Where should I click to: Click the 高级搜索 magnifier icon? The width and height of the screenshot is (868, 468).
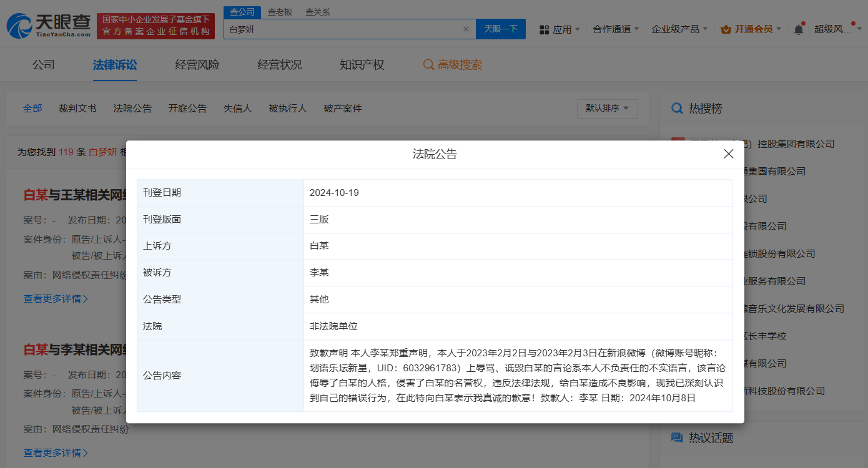428,65
